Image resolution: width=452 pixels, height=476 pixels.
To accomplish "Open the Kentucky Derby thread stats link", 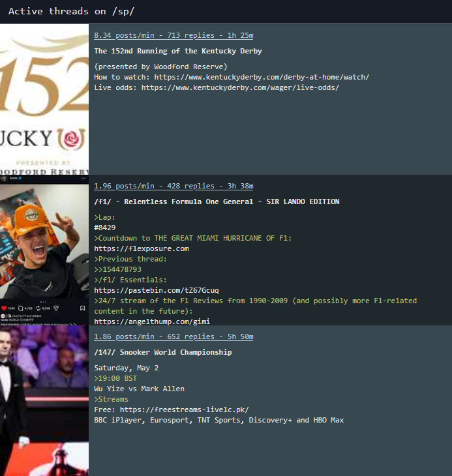I will point(173,35).
